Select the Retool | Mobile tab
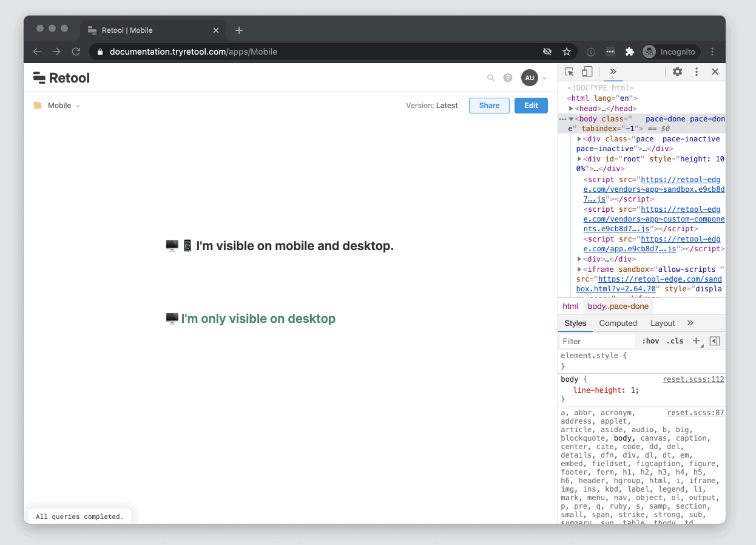 (x=153, y=30)
